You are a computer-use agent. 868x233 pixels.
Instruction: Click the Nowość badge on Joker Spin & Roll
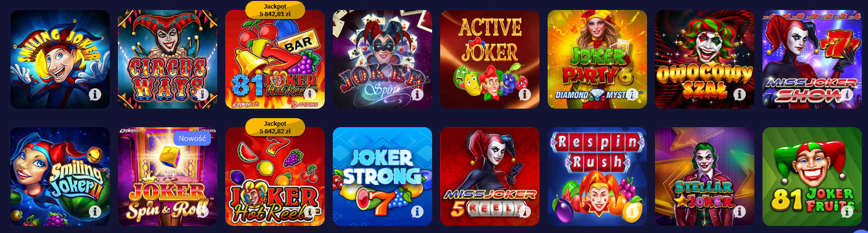(192, 139)
